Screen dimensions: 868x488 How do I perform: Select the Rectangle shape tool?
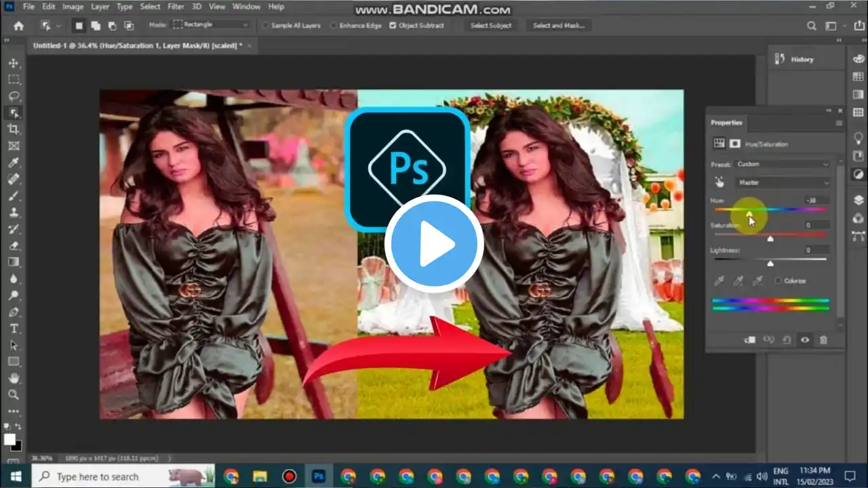pyautogui.click(x=14, y=361)
